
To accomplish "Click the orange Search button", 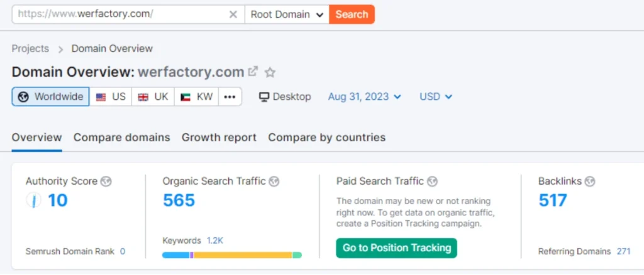I will coord(352,14).
